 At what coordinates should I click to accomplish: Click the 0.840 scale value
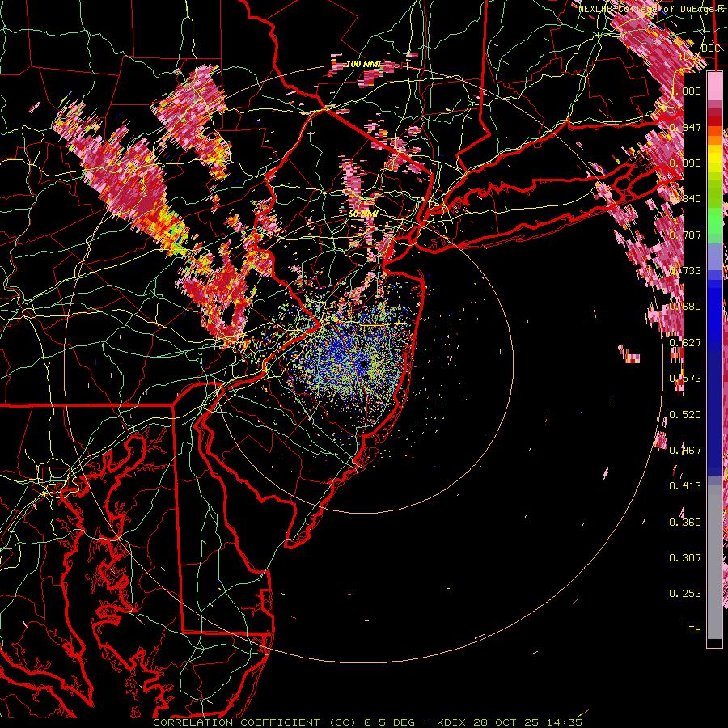click(x=685, y=198)
